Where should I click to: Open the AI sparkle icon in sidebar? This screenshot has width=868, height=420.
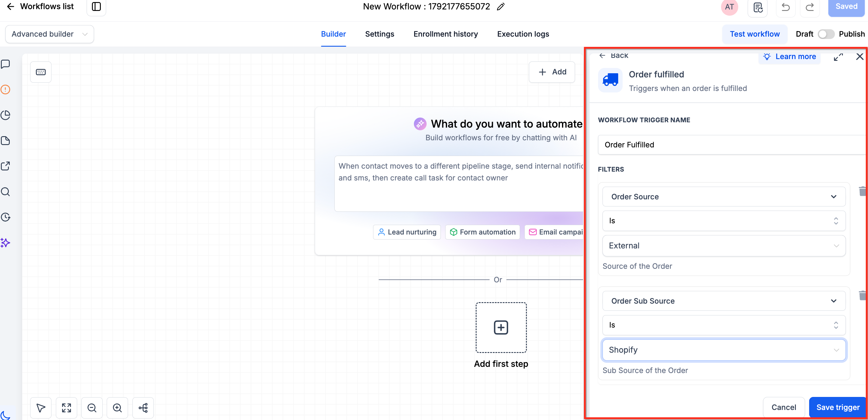(x=5, y=243)
